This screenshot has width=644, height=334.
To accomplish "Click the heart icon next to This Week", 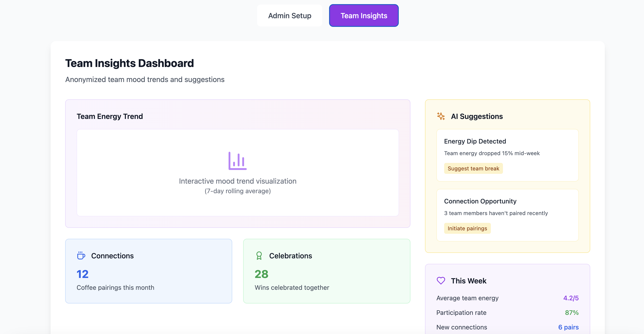I will (x=441, y=280).
